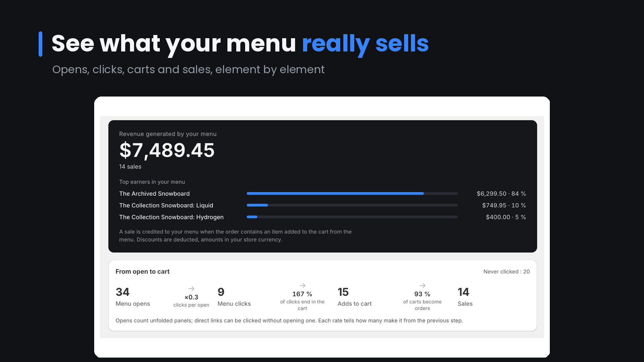Screen dimensions: 644x362
Task: Click the $749.95 · 10 % amount
Action: pyautogui.click(x=504, y=205)
